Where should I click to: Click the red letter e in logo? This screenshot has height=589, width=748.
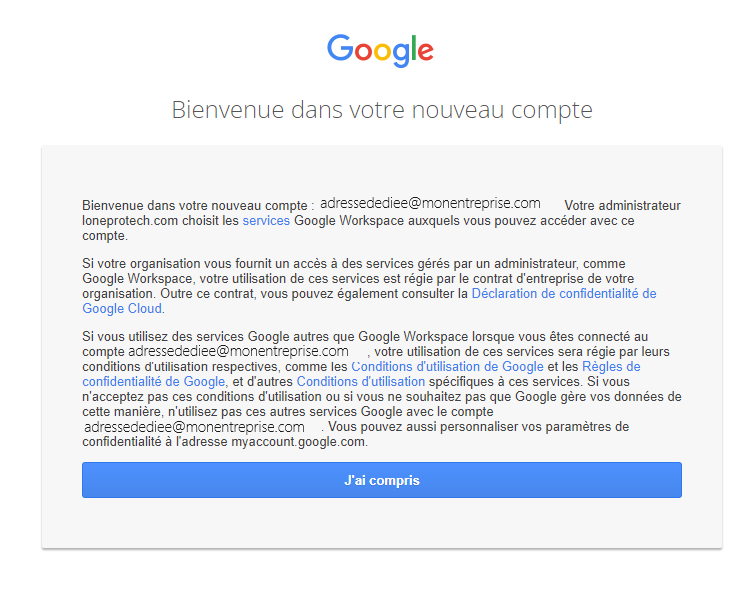click(426, 52)
